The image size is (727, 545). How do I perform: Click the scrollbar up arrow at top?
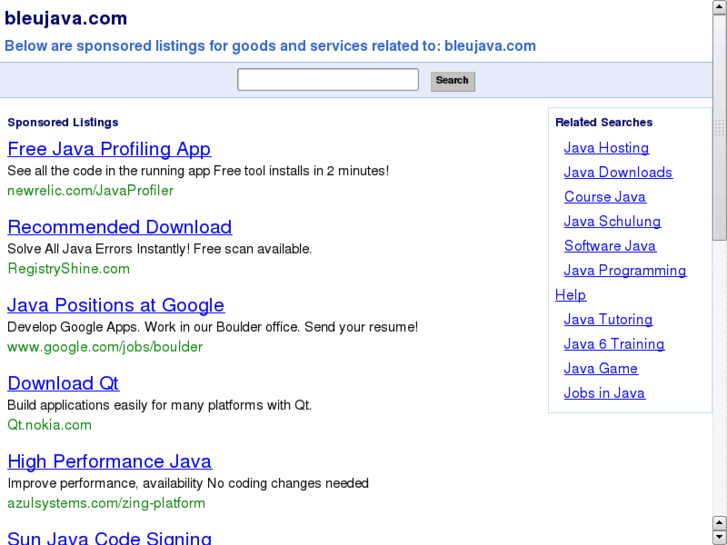[x=720, y=7]
